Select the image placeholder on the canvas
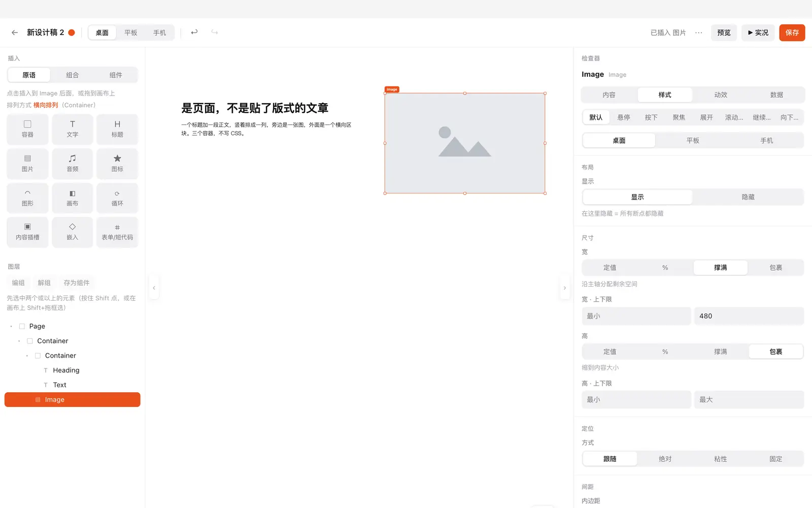This screenshot has height=508, width=812. click(x=465, y=143)
